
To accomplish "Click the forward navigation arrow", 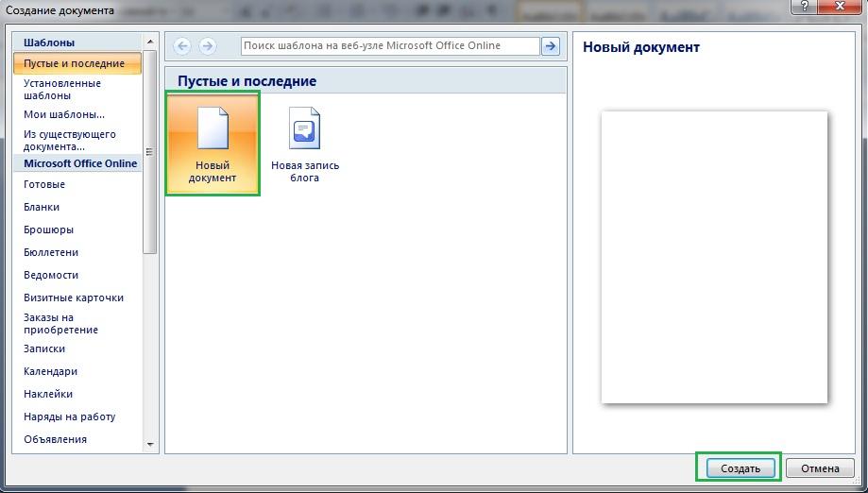I will click(207, 46).
